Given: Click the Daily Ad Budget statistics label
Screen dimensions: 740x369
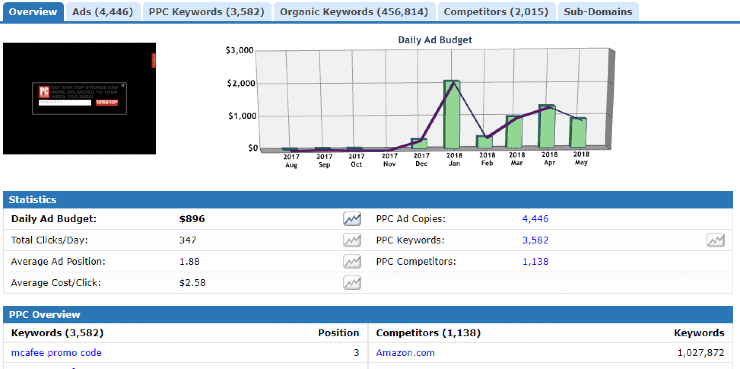Looking at the screenshot, I should [x=53, y=219].
